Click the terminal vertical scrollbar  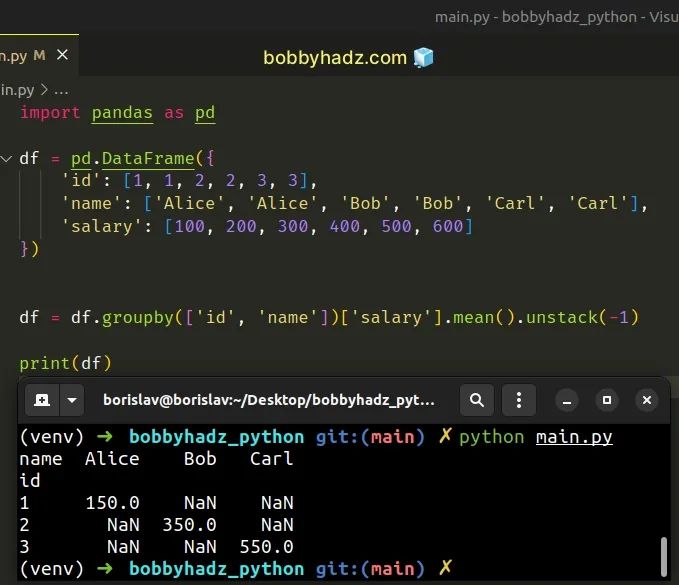click(664, 556)
